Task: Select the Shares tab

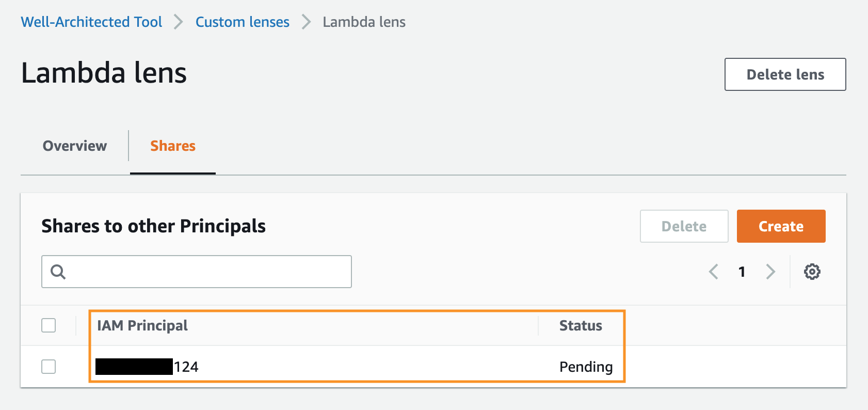Action: click(172, 146)
